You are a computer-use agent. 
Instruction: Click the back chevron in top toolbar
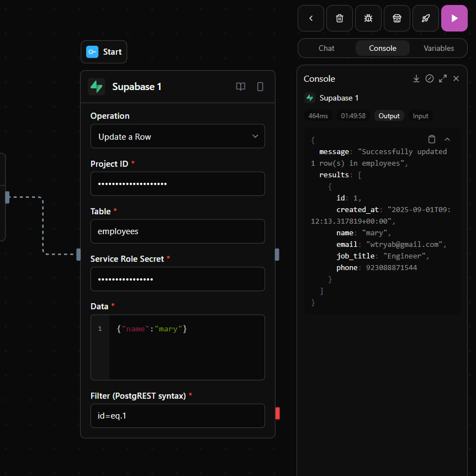(311, 18)
